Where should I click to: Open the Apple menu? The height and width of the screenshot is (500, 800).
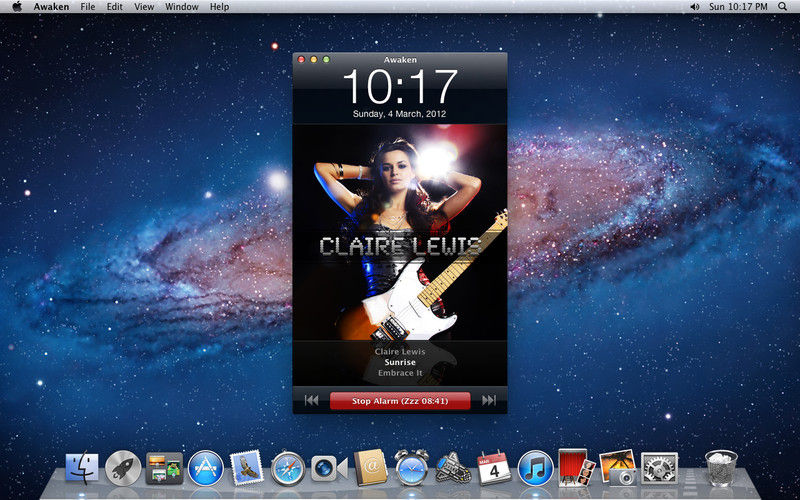click(17, 7)
